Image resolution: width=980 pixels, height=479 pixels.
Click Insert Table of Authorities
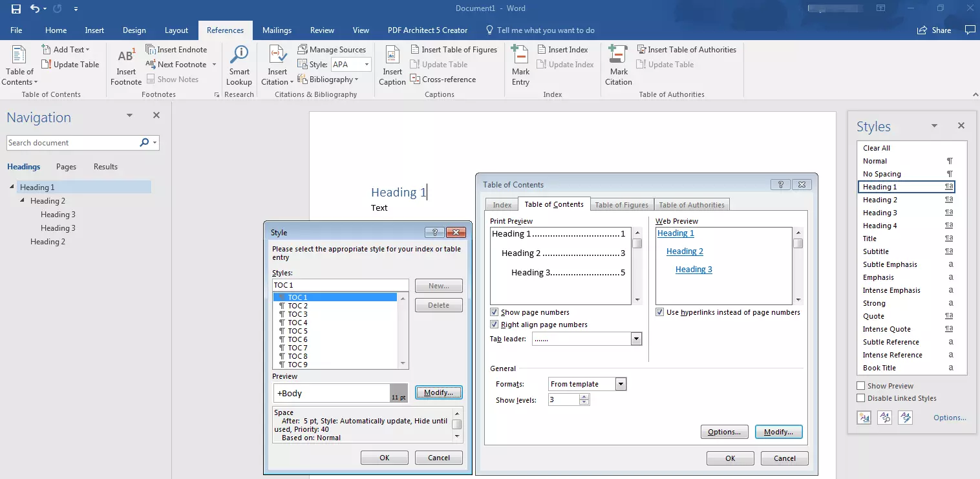[687, 49]
